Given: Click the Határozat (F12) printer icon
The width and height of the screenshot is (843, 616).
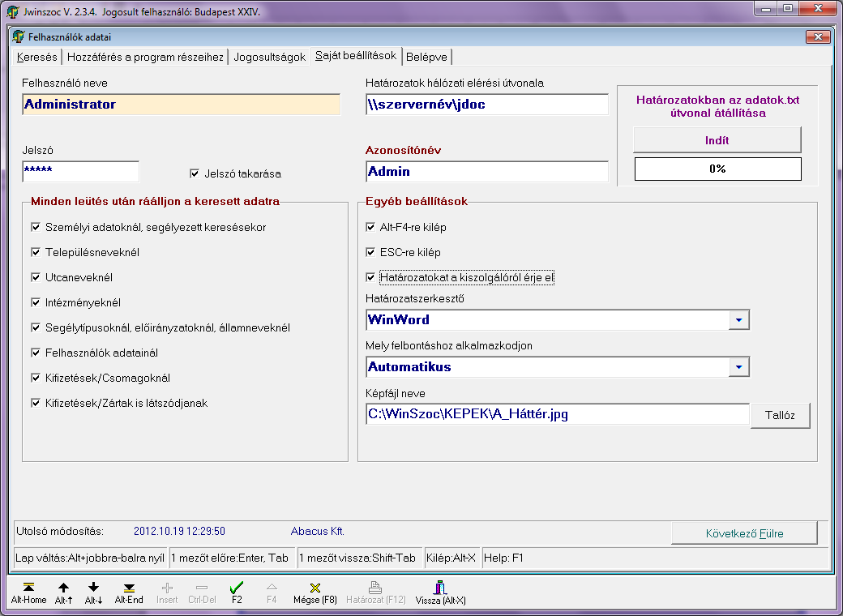Looking at the screenshot, I should pyautogui.click(x=376, y=592).
